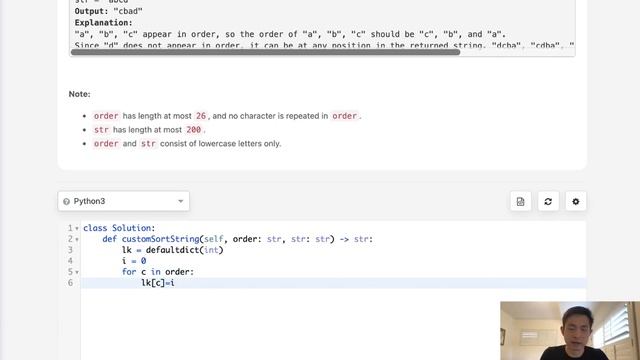Reset code with the refresh icon
Screen dimensions: 640x360
(x=548, y=201)
